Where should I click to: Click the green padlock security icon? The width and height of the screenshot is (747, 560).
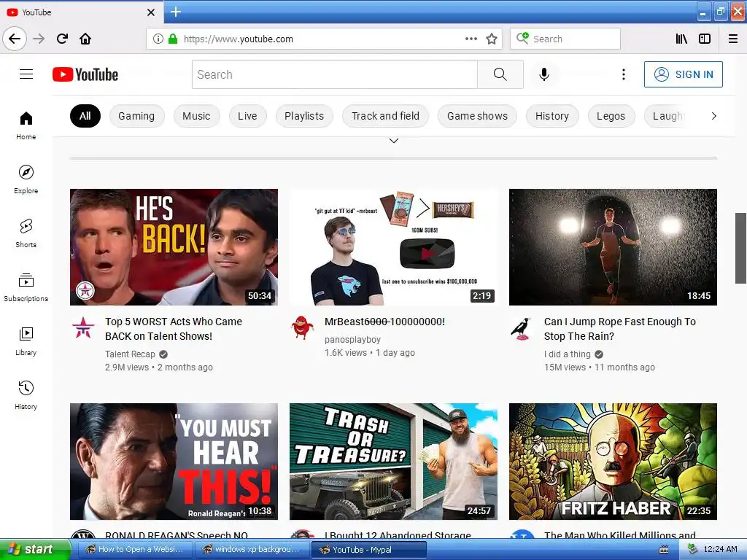(173, 39)
